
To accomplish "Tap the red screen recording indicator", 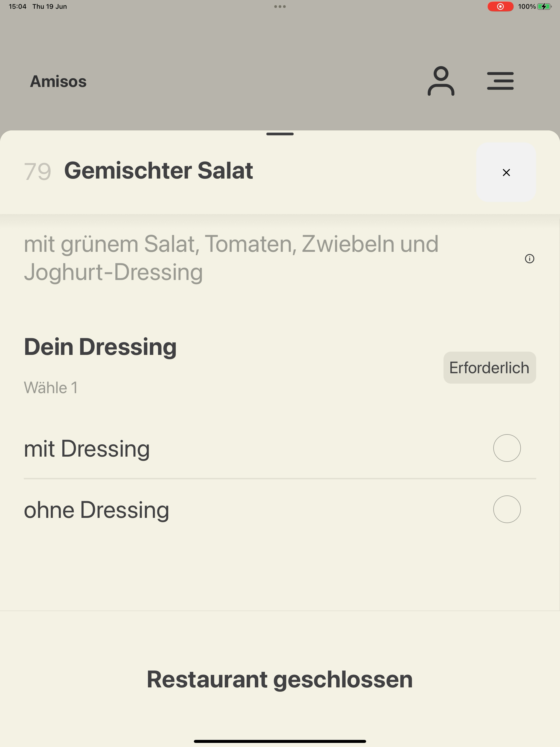I will [x=500, y=6].
